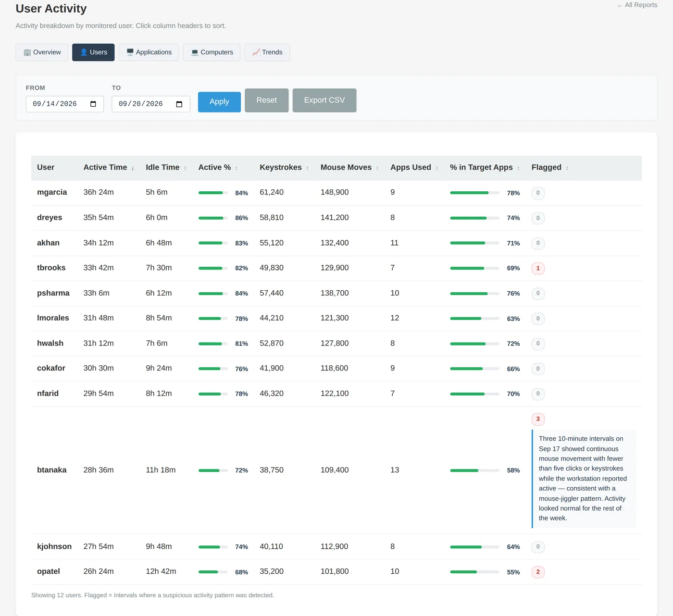673x616 pixels.
Task: Expand the flagged badge for opatel
Action: pos(538,572)
